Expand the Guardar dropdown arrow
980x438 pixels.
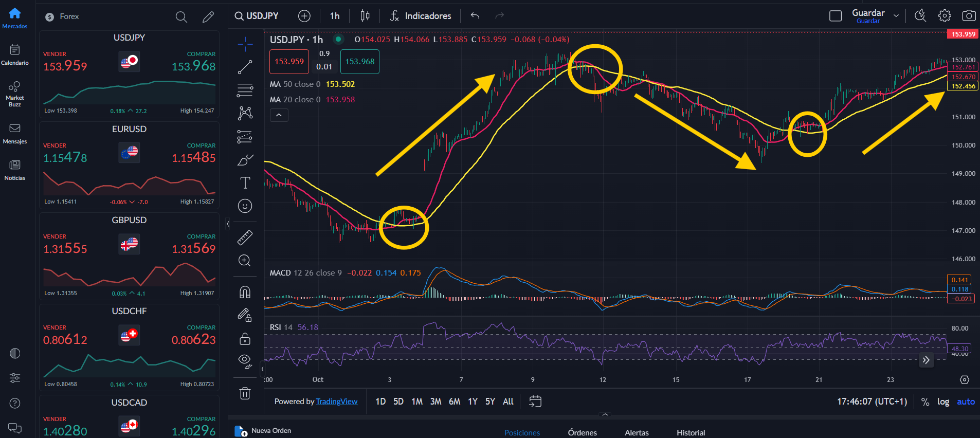point(896,16)
